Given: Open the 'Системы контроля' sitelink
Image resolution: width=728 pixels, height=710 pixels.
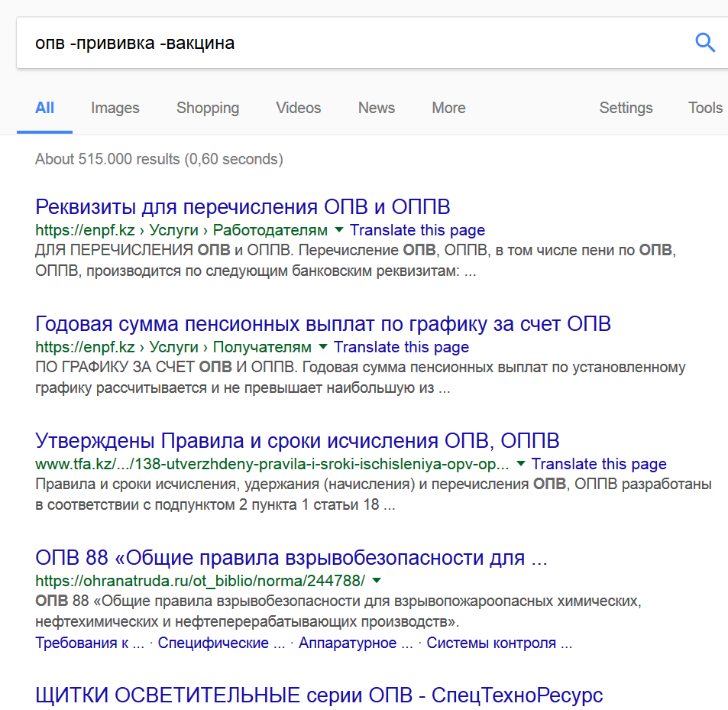Looking at the screenshot, I should [499, 643].
